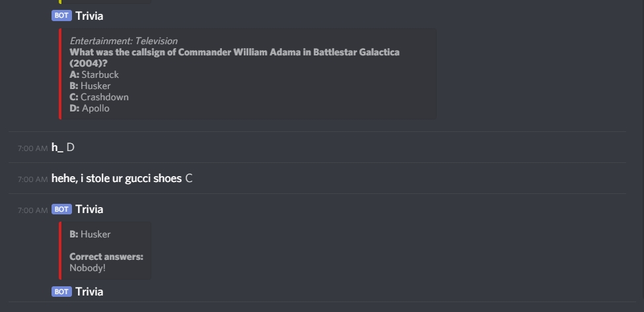Open the bottom Trivia bot username
Viewport: 644px width, 312px height.
(x=89, y=292)
